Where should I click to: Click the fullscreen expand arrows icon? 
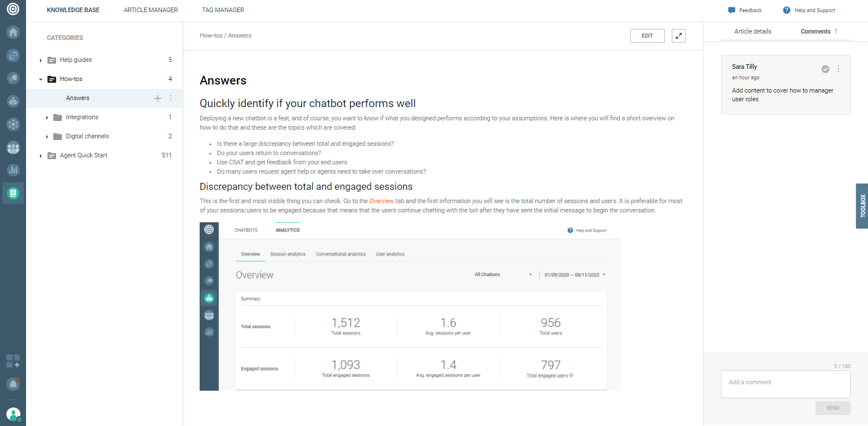click(679, 36)
